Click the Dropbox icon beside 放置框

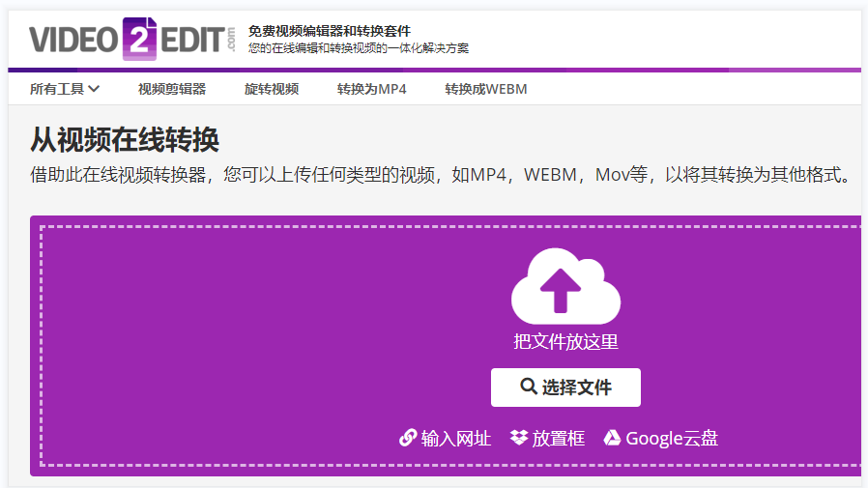[x=519, y=438]
